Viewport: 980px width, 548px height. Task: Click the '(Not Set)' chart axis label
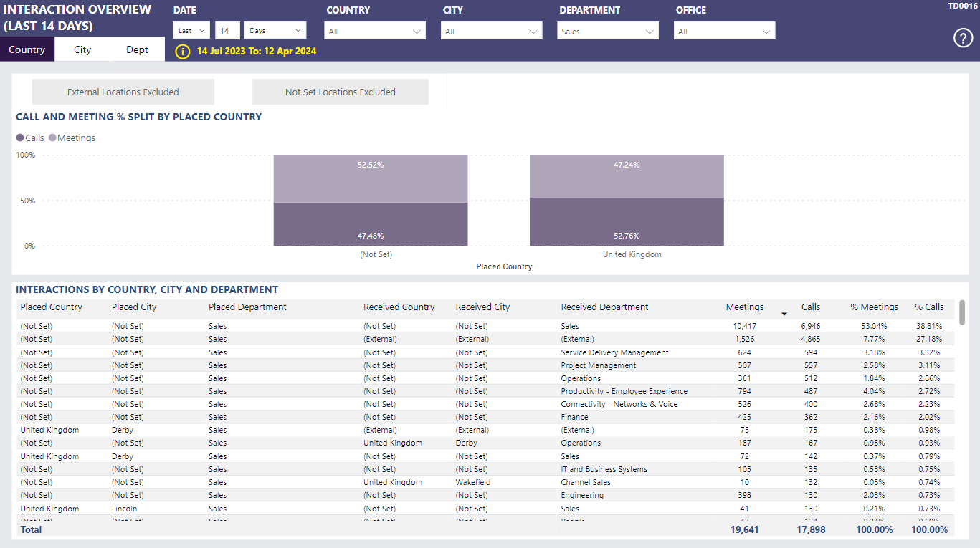click(376, 254)
